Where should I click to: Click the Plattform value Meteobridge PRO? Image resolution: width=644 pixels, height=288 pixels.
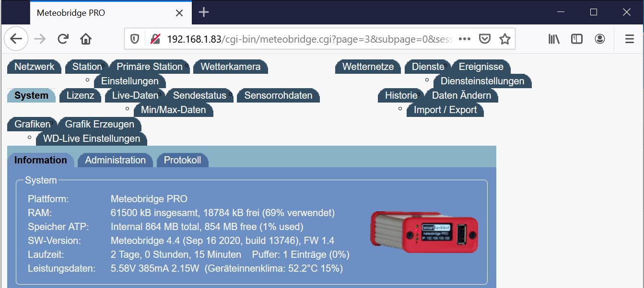(149, 199)
